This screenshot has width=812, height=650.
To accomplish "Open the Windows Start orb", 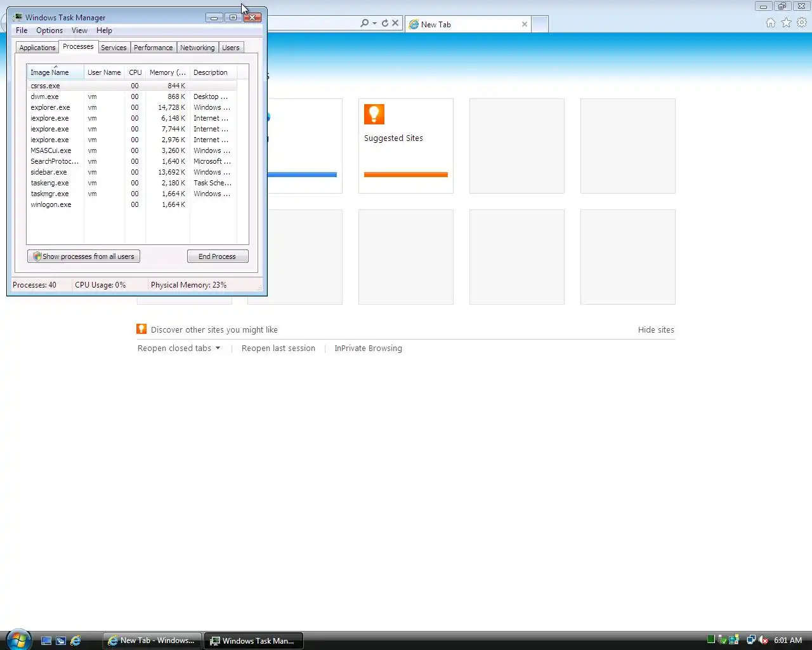I will coord(18,639).
